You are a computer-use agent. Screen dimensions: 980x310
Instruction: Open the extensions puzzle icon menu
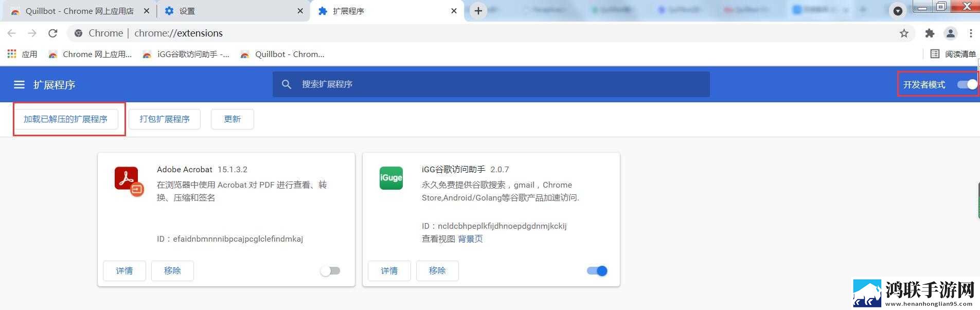tap(930, 33)
